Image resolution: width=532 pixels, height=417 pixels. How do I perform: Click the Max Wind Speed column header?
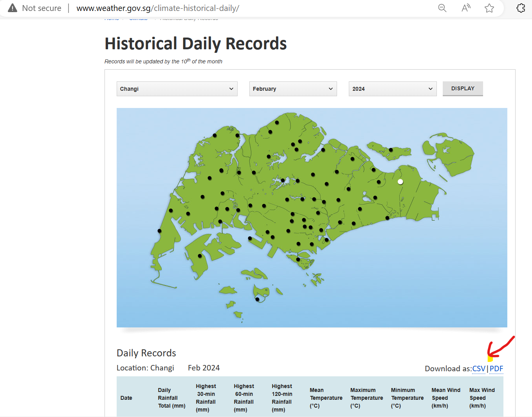coord(482,398)
